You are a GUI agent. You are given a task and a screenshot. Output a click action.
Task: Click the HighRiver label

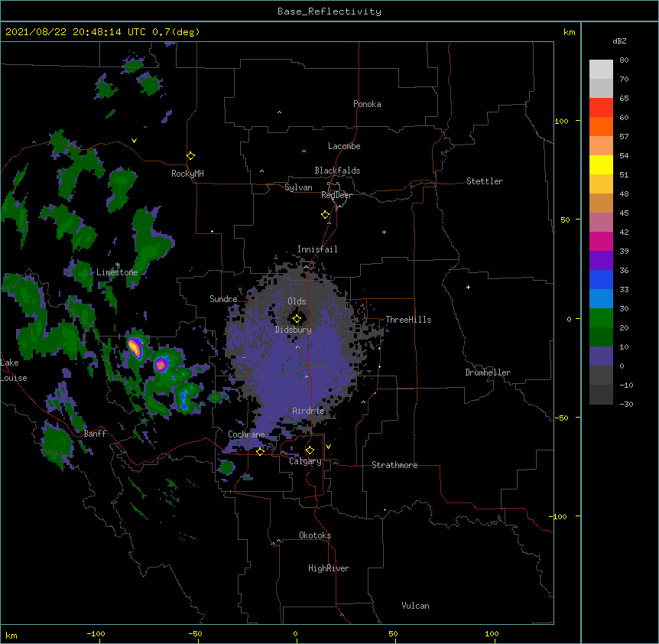pos(329,568)
